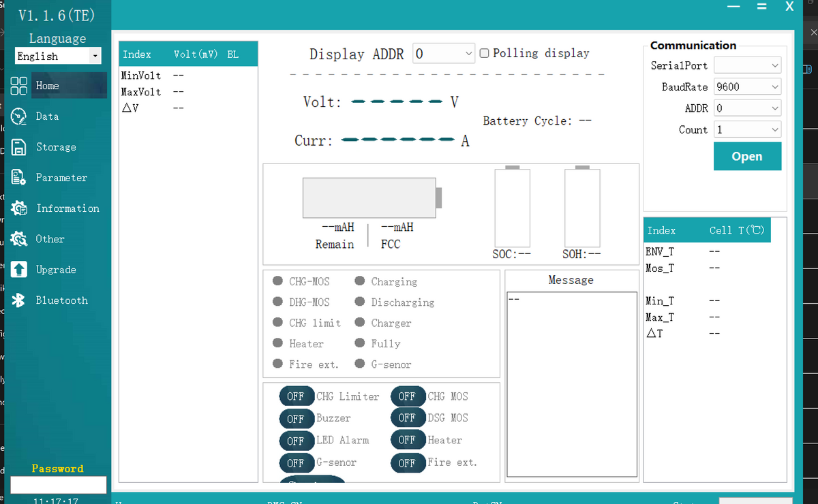
Task: Toggle the CHG MOS switch
Action: click(407, 396)
